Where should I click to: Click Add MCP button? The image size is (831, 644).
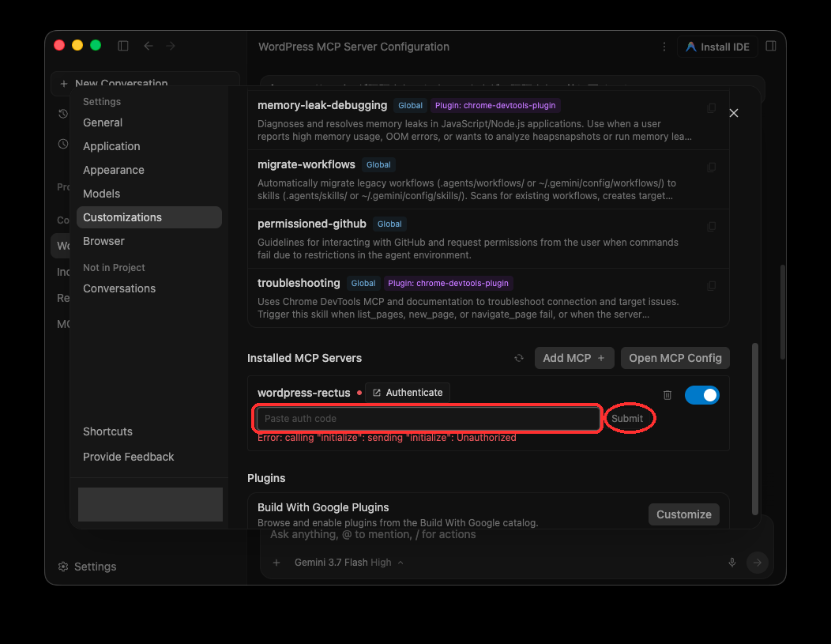(574, 358)
